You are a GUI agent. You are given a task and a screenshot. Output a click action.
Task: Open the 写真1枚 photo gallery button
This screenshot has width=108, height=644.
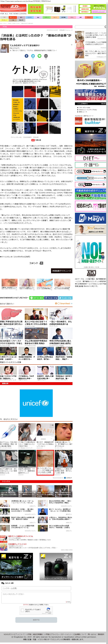click(x=36, y=140)
